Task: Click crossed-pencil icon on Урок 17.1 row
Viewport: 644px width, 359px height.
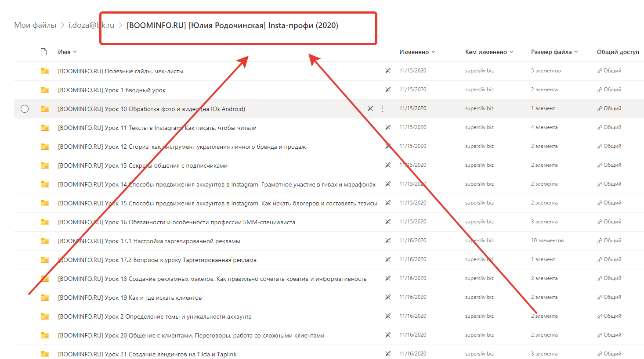Action: point(388,241)
